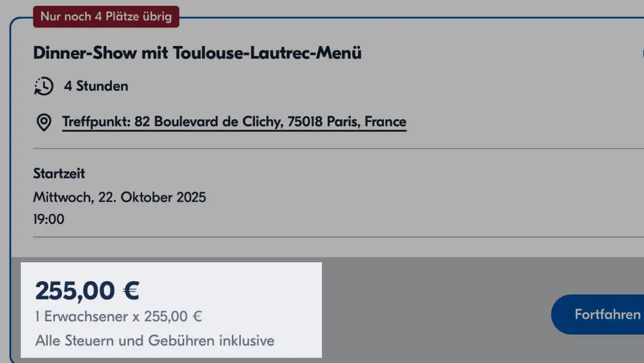Viewport: 644px width, 363px height.
Task: Click the "1 Erwachsener x 255,00 €" line
Action: tap(118, 316)
